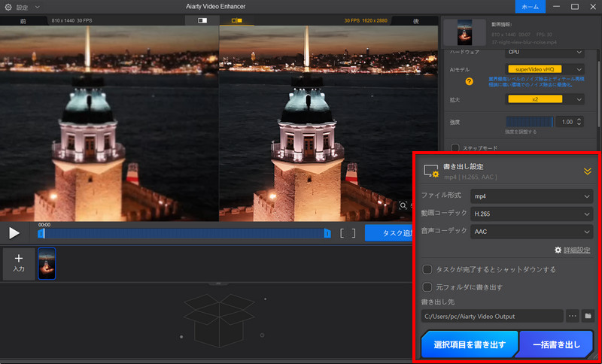This screenshot has width=602, height=364.
Task: Decrease 強度 with the down stepper arrow
Action: coord(579,125)
